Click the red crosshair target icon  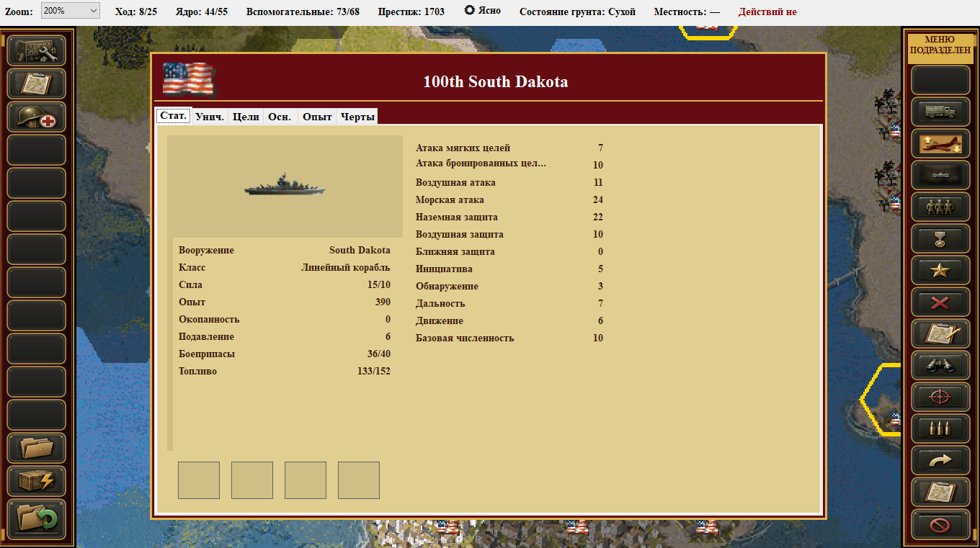pos(940,397)
